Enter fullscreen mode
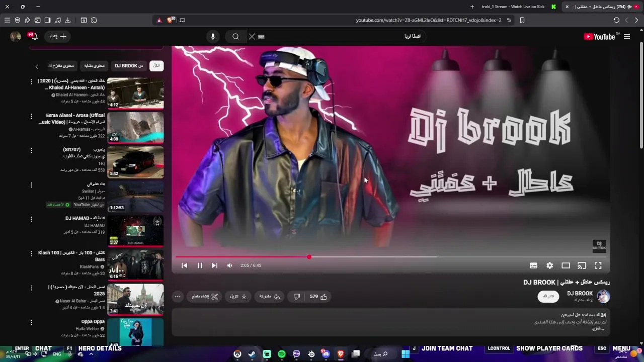The height and width of the screenshot is (362, 644). click(598, 265)
